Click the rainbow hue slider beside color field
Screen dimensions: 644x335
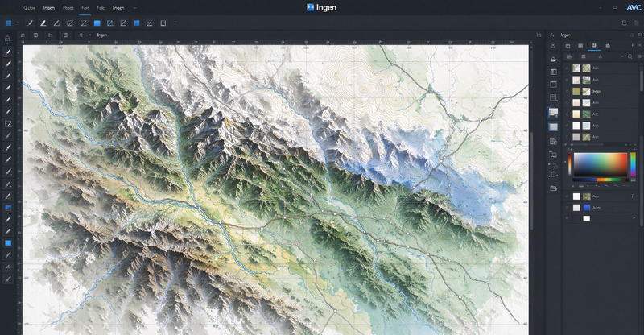633,164
